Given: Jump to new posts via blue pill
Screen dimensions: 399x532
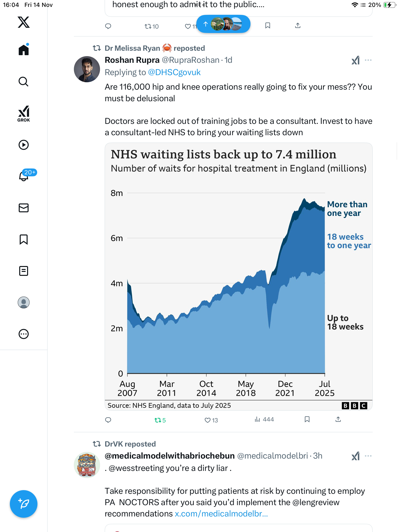Looking at the screenshot, I should [223, 24].
